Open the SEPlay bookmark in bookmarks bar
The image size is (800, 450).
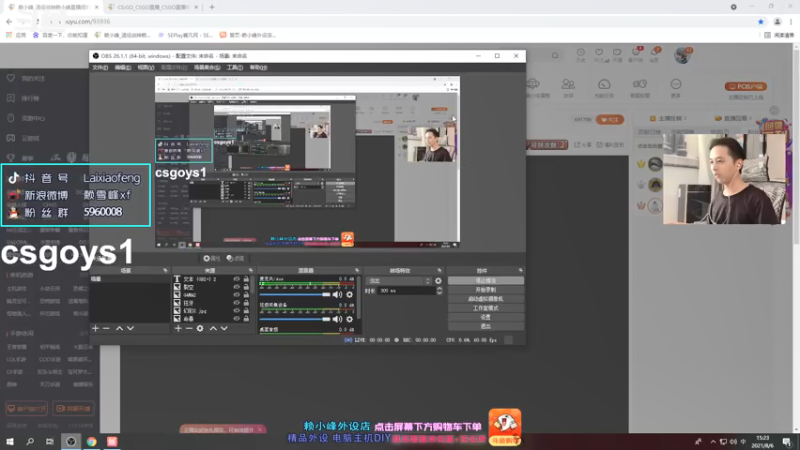(x=186, y=35)
